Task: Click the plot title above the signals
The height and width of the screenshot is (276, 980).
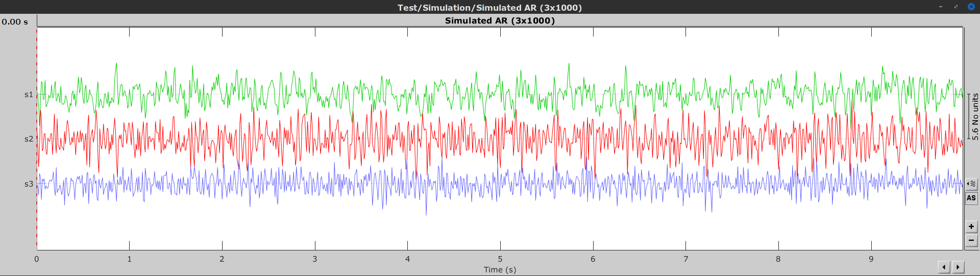Action: (500, 21)
